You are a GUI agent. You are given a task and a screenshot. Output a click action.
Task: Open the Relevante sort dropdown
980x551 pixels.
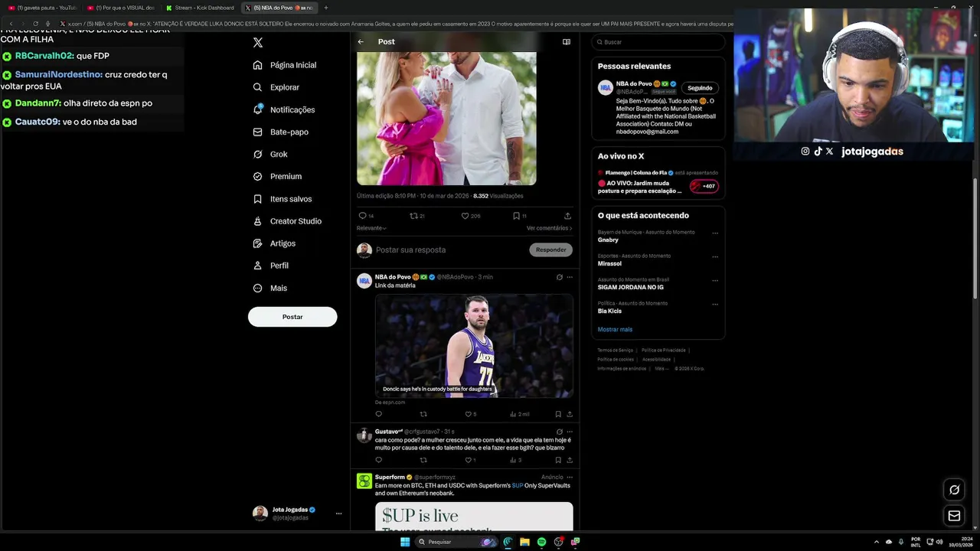(x=371, y=228)
